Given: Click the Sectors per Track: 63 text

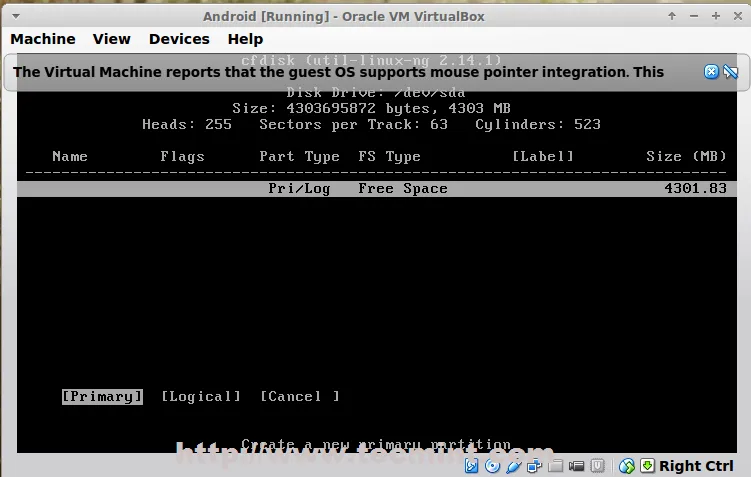Looking at the screenshot, I should coord(353,125).
